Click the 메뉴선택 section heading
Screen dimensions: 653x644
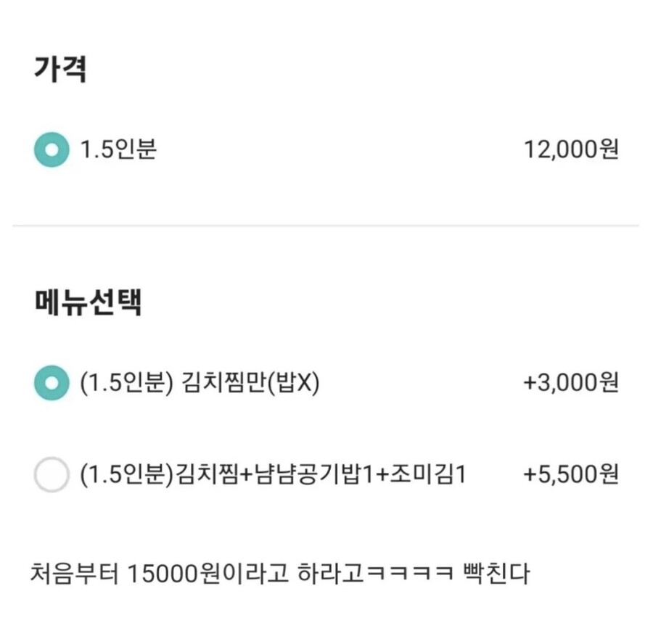tap(88, 302)
